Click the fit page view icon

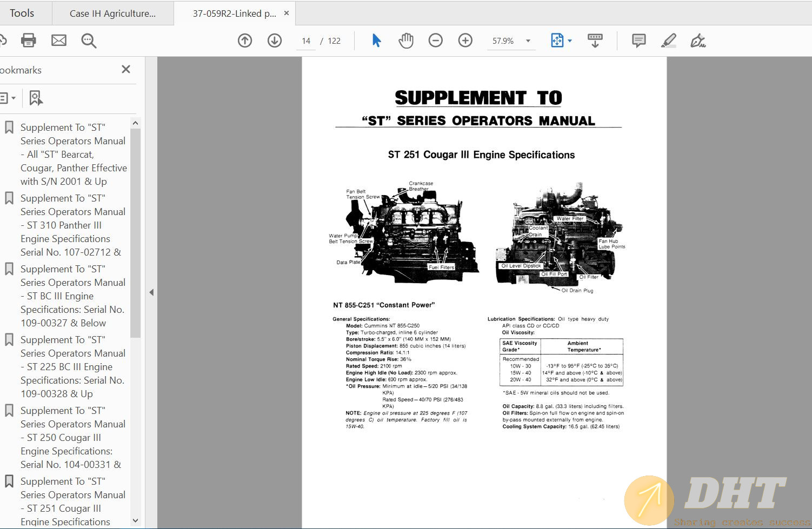pos(557,41)
